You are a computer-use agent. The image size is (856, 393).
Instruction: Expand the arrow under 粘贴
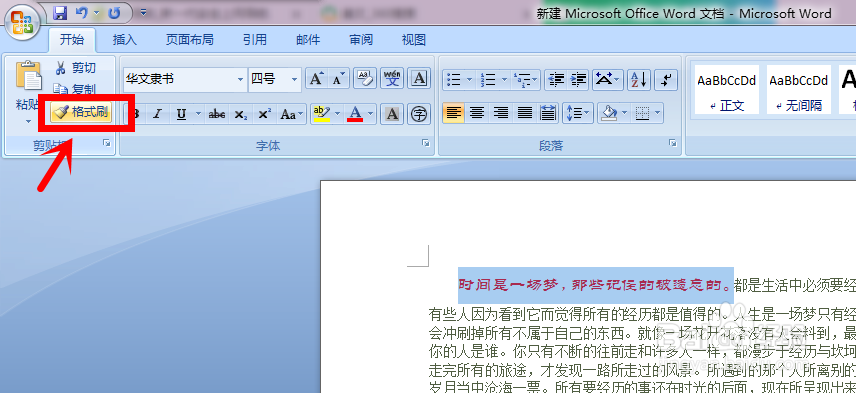pos(28,121)
